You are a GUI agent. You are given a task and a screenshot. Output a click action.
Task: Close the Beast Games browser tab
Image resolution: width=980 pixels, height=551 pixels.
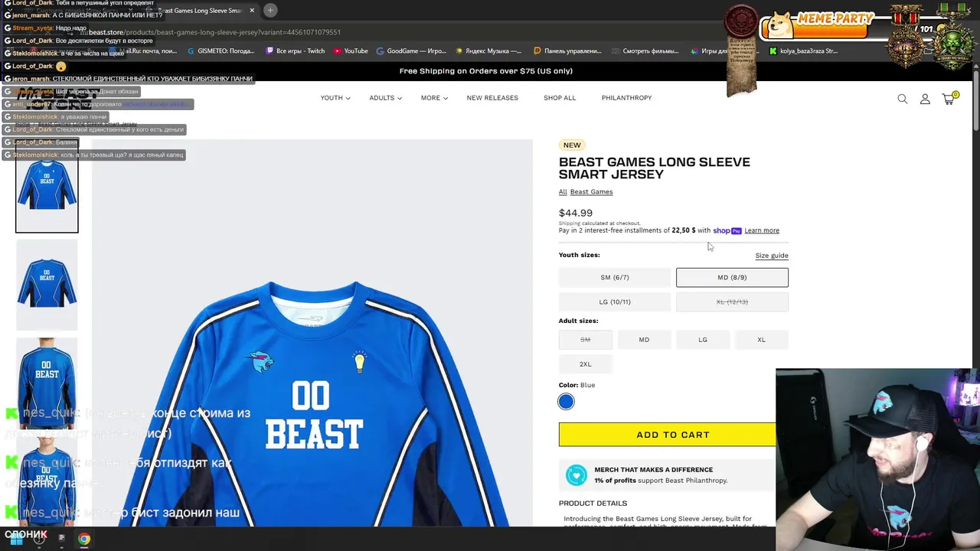pos(252,11)
